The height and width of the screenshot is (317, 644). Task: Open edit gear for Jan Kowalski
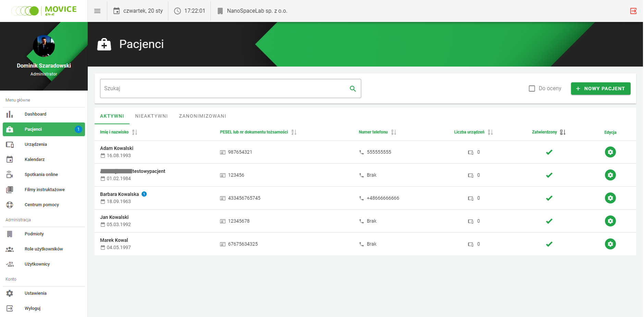click(x=610, y=221)
